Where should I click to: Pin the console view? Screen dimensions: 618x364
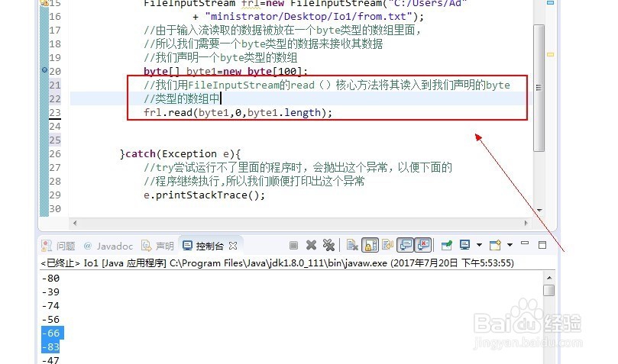click(447, 246)
